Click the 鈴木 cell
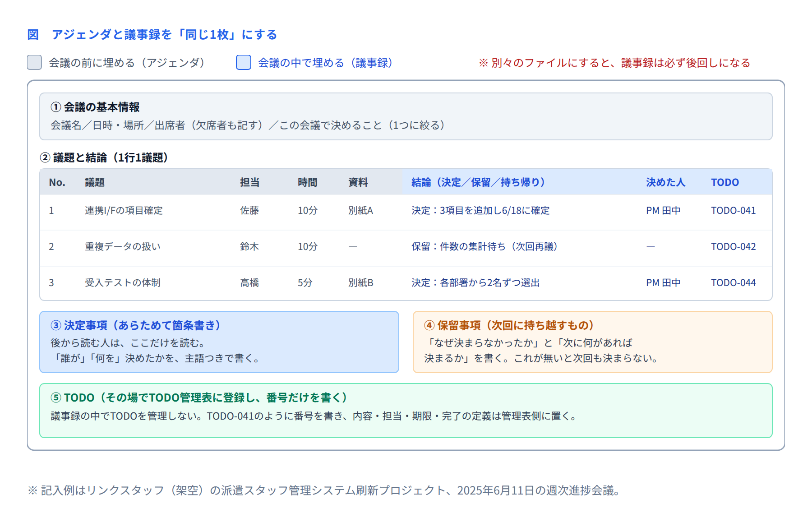 pos(249,246)
